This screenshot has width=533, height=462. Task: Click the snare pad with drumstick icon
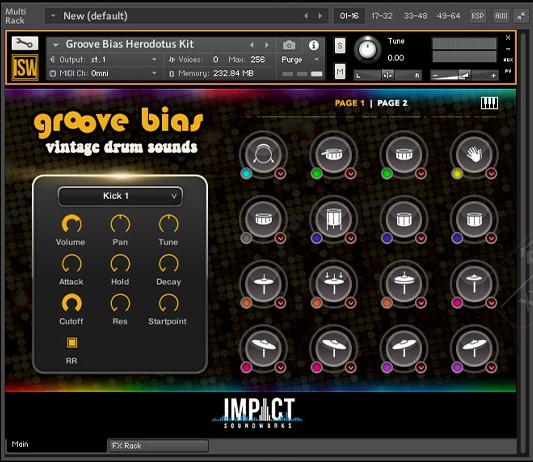[333, 154]
